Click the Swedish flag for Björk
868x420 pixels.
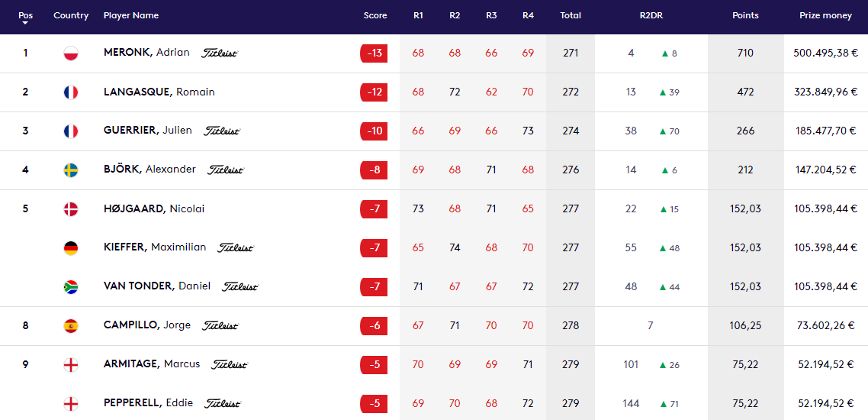[x=71, y=170]
